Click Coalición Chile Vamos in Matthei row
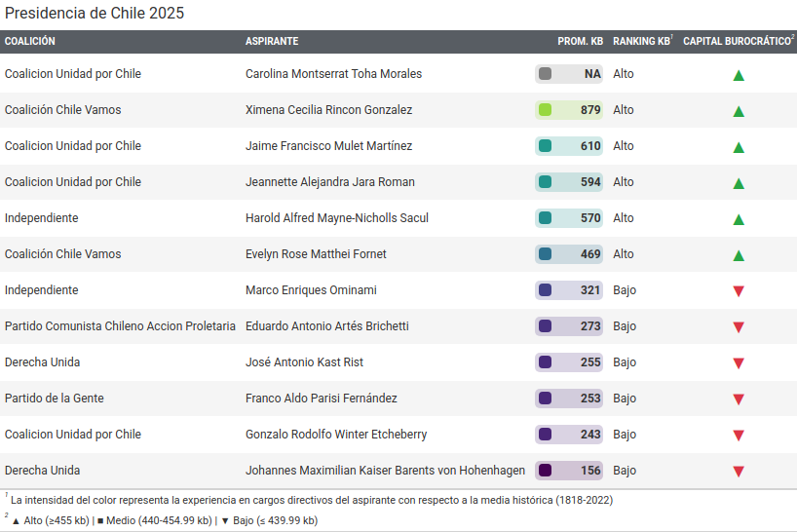The width and height of the screenshot is (797, 532). pyautogui.click(x=63, y=254)
